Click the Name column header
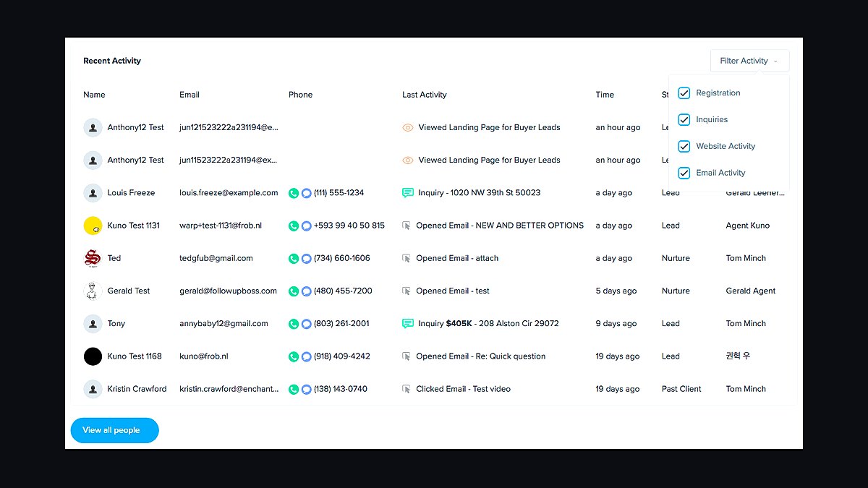Screen dimensions: 868x488 pyautogui.click(x=94, y=95)
